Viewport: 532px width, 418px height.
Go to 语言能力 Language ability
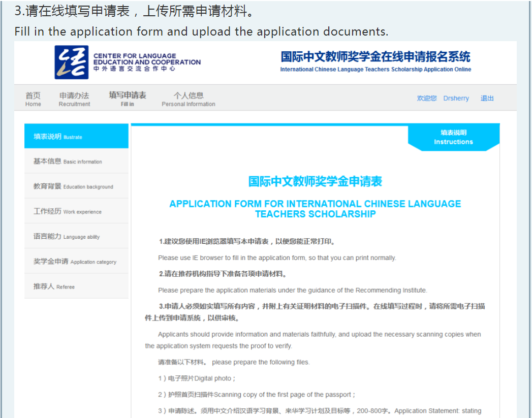click(76, 236)
